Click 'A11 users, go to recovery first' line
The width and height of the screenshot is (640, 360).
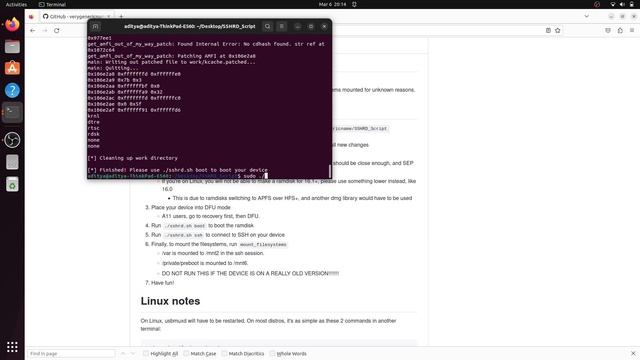pos(211,216)
